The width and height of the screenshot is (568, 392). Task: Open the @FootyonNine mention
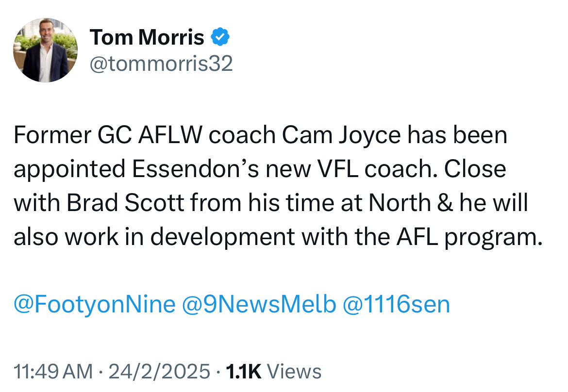95,304
